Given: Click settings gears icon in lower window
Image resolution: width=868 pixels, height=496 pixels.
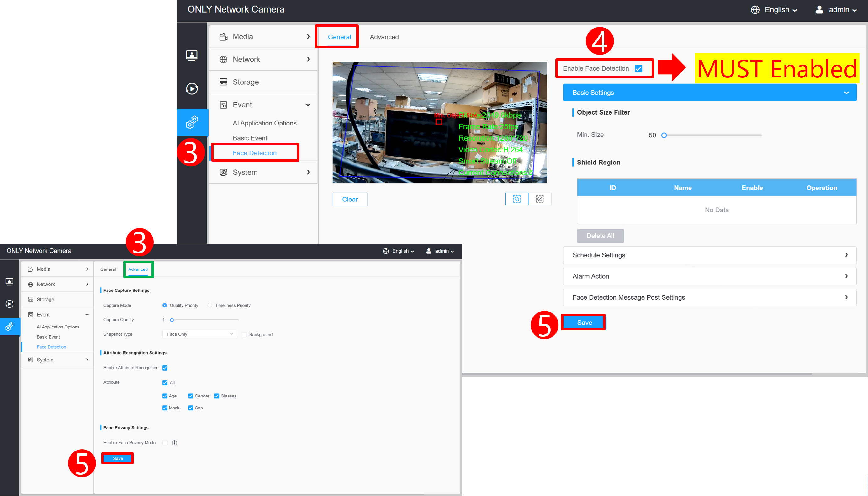Looking at the screenshot, I should (x=9, y=326).
